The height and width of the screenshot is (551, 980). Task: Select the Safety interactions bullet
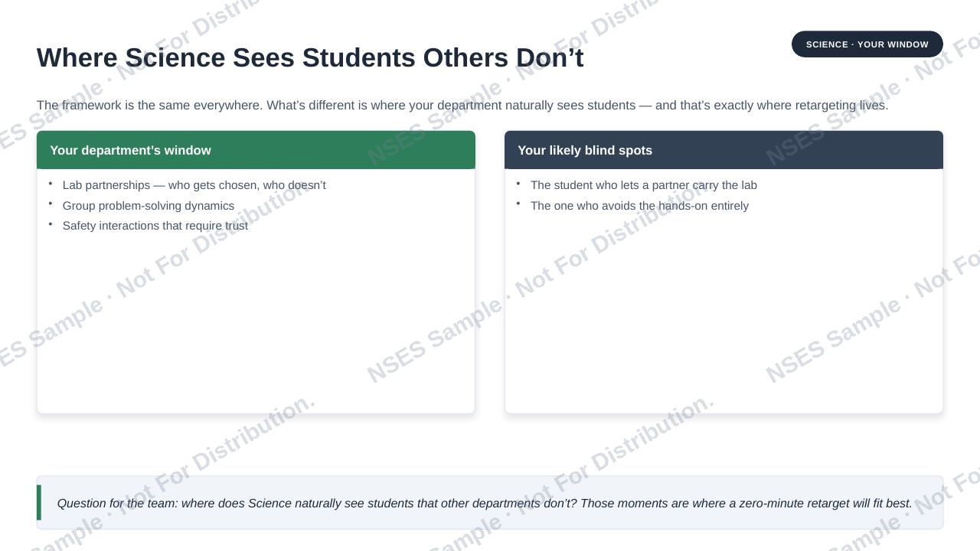155,226
